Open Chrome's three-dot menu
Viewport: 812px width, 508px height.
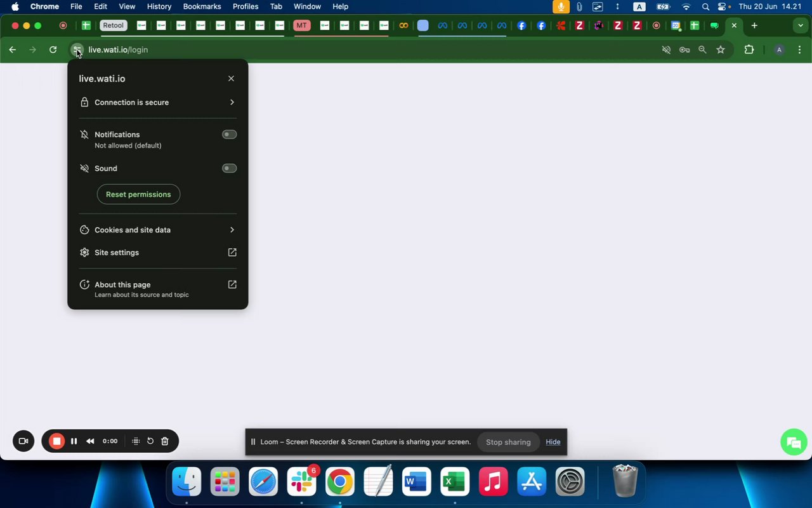799,50
